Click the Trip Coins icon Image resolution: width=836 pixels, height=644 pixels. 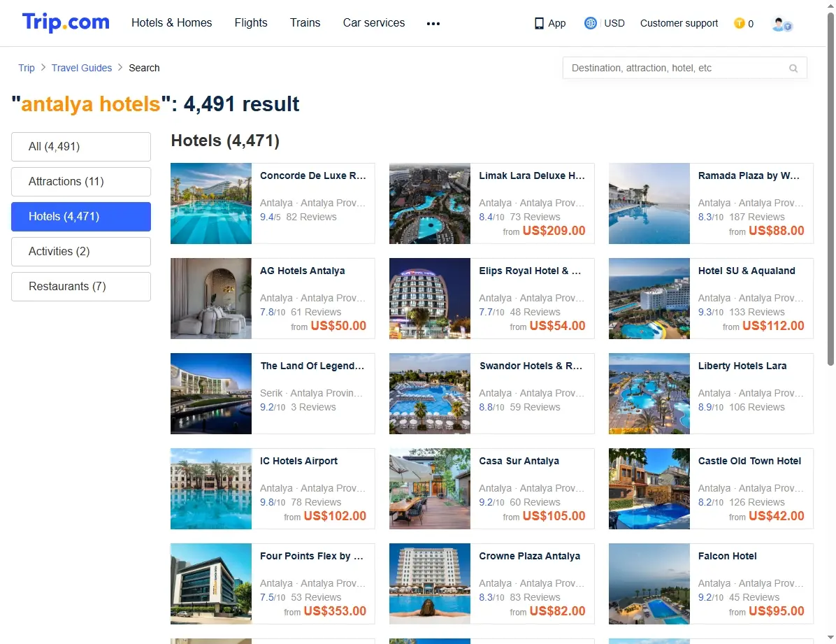[x=739, y=23]
